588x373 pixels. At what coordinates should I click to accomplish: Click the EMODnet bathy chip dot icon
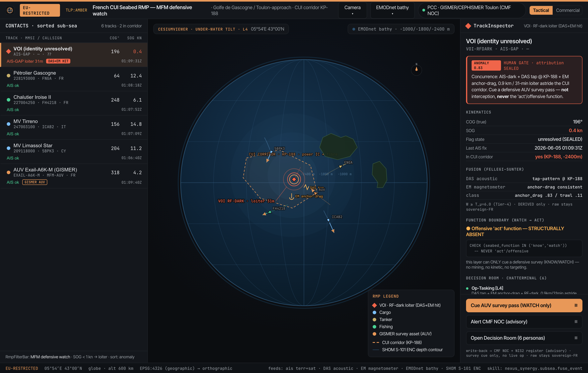354,29
